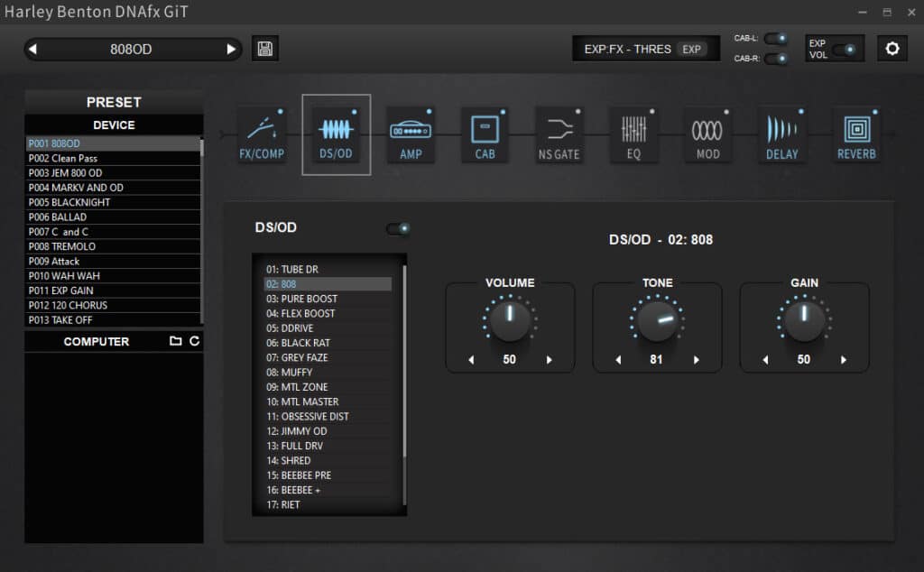Image resolution: width=924 pixels, height=572 pixels.
Task: Open the FX/COMP effect module
Action: tap(263, 135)
